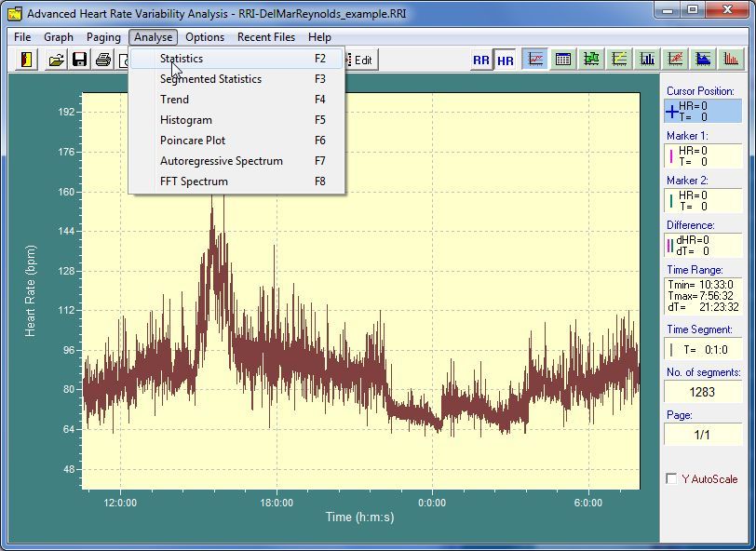Save the file using floppy disk icon

point(79,60)
